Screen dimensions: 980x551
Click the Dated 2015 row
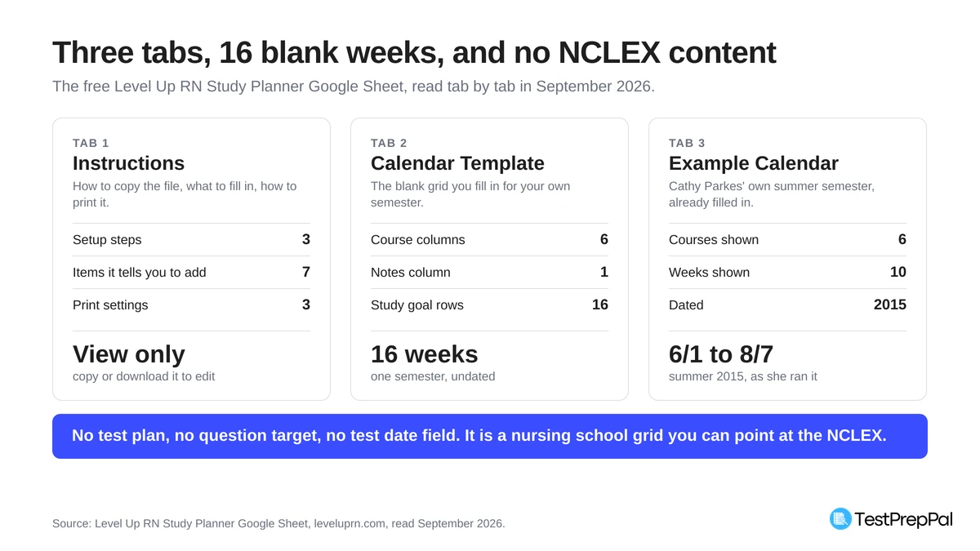[x=787, y=305]
